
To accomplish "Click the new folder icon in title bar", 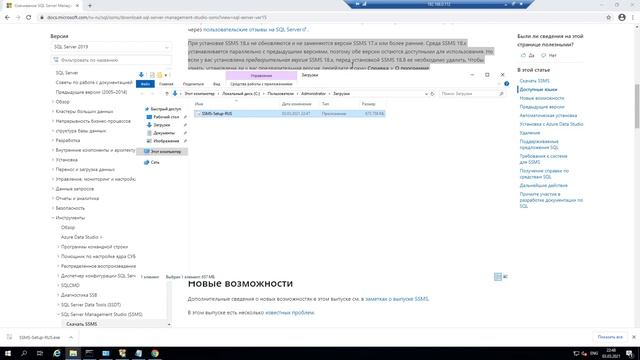I will point(160,75).
